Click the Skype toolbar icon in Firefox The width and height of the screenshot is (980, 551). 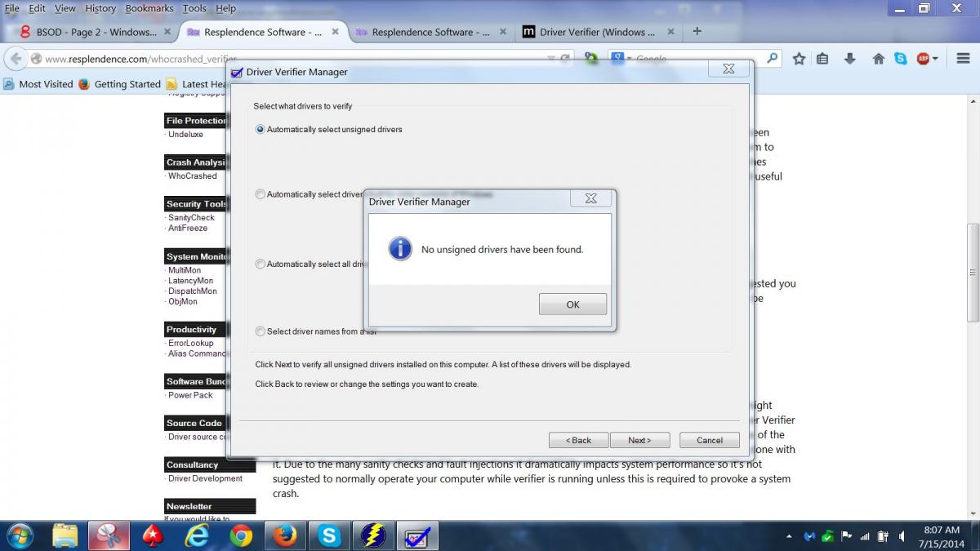coord(900,59)
